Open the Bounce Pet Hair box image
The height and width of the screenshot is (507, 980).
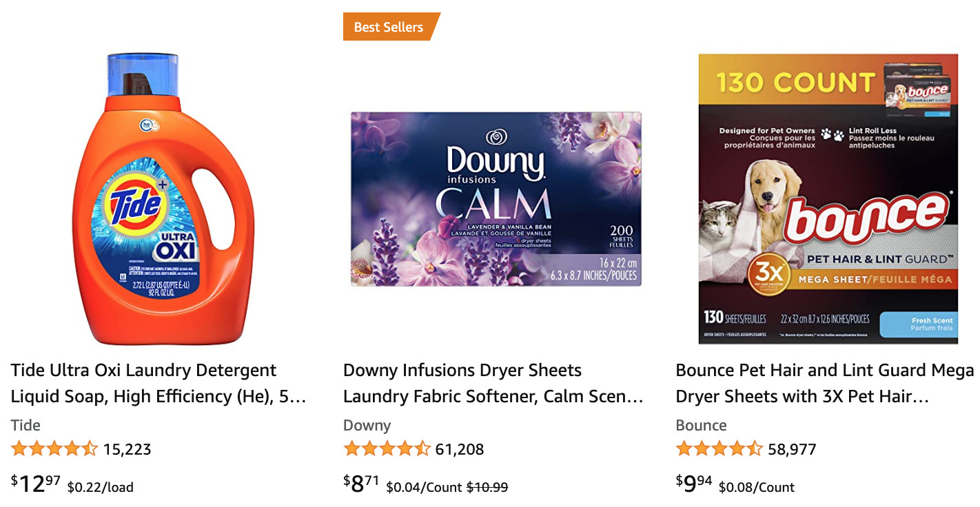click(828, 199)
